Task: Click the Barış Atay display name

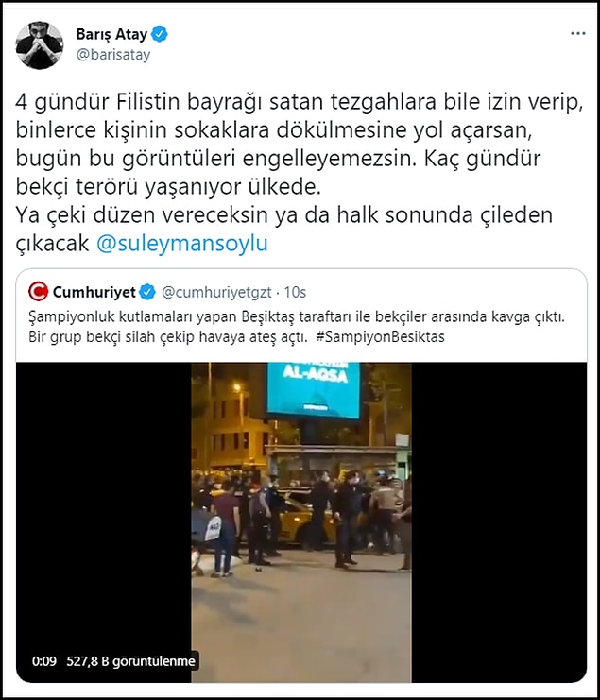Action: click(x=111, y=34)
